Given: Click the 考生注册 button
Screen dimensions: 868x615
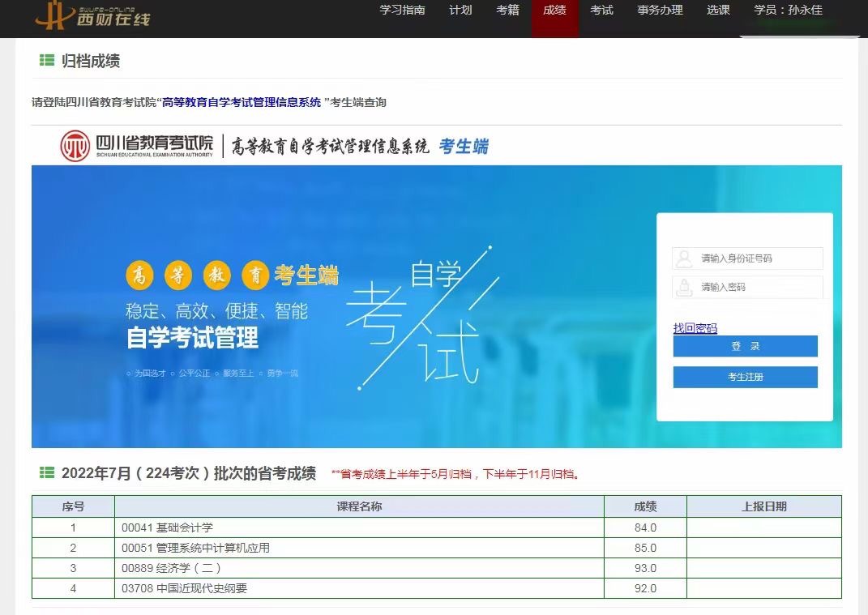Looking at the screenshot, I should click(x=745, y=377).
